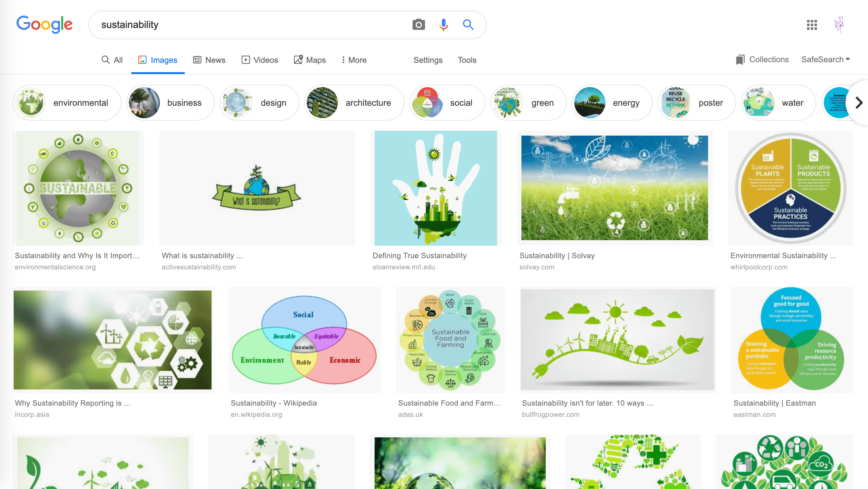
Task: Click the All tab magnifier icon
Action: [105, 60]
